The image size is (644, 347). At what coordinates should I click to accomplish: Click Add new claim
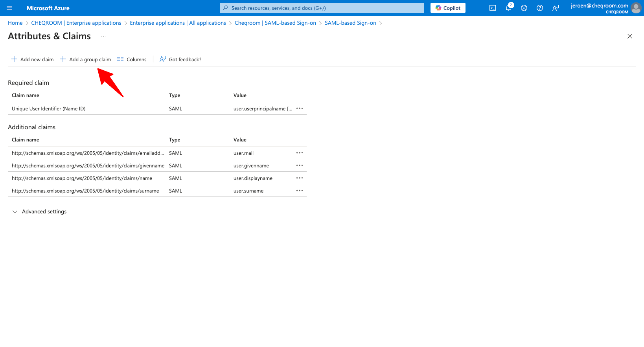click(x=33, y=59)
